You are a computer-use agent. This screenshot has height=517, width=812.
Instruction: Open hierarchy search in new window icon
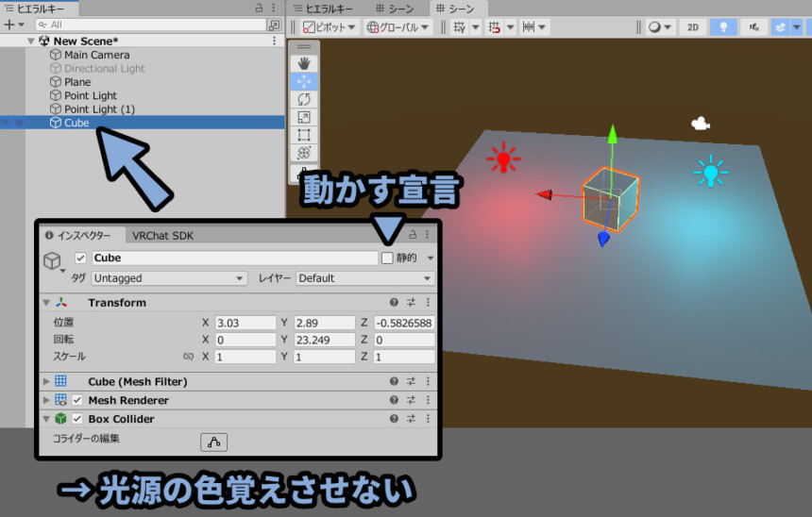pyautogui.click(x=274, y=25)
